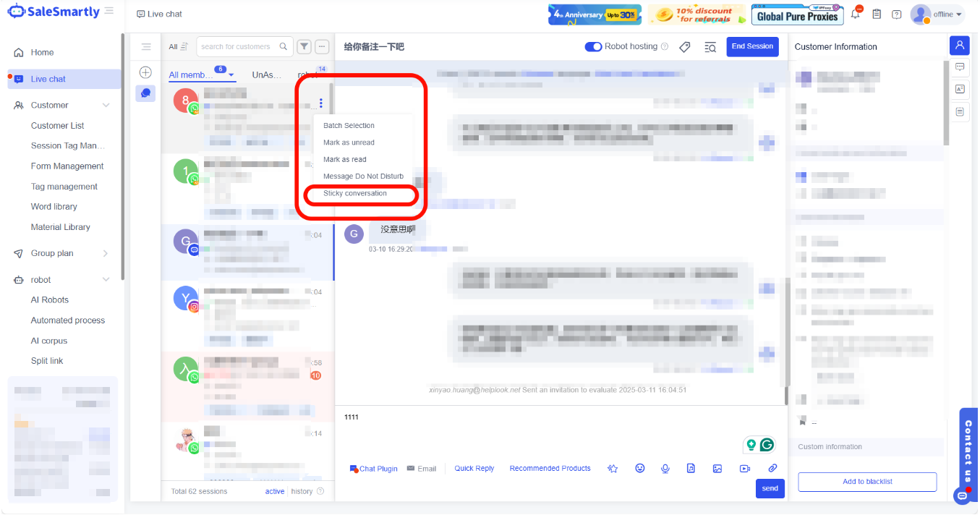Go to Home in sidebar

(42, 52)
